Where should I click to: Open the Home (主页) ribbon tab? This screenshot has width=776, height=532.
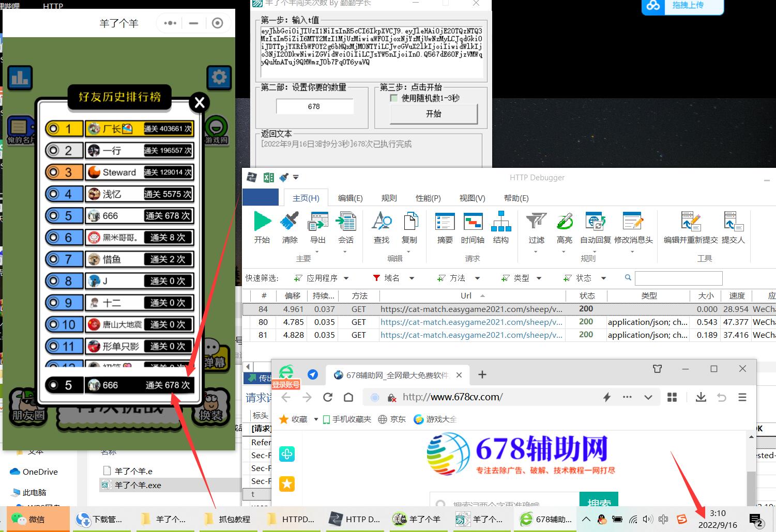click(x=306, y=198)
